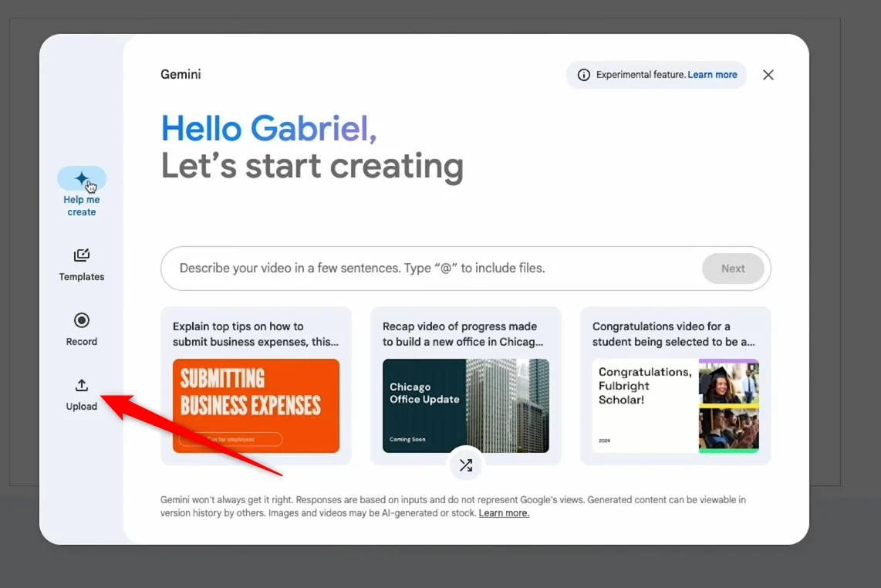Follow the Learn more link in the disclaimer

(504, 513)
